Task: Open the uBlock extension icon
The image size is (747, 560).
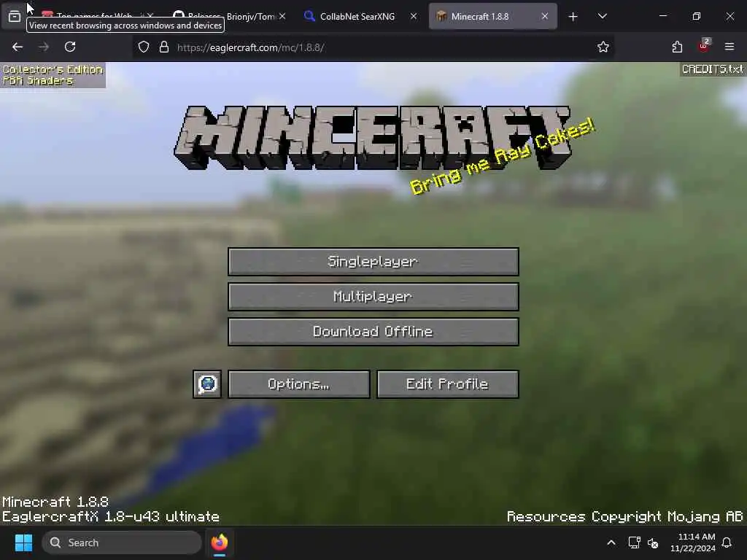Action: tap(704, 46)
